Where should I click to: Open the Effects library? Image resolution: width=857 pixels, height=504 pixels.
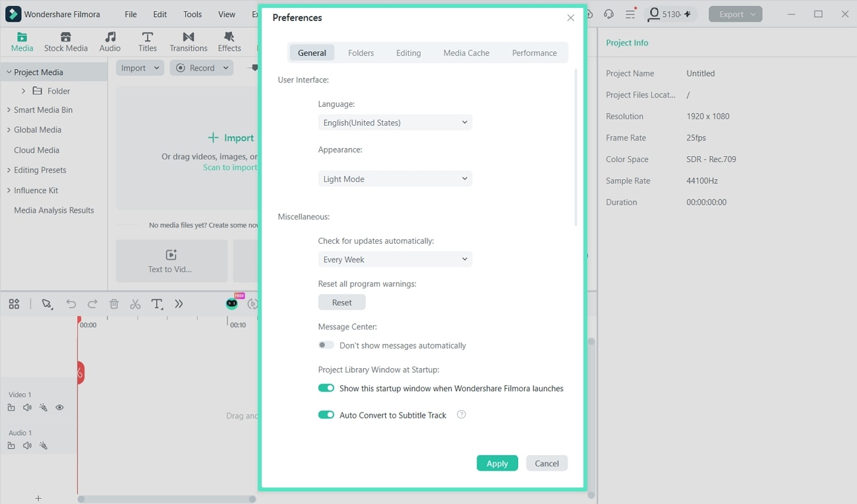pos(229,42)
